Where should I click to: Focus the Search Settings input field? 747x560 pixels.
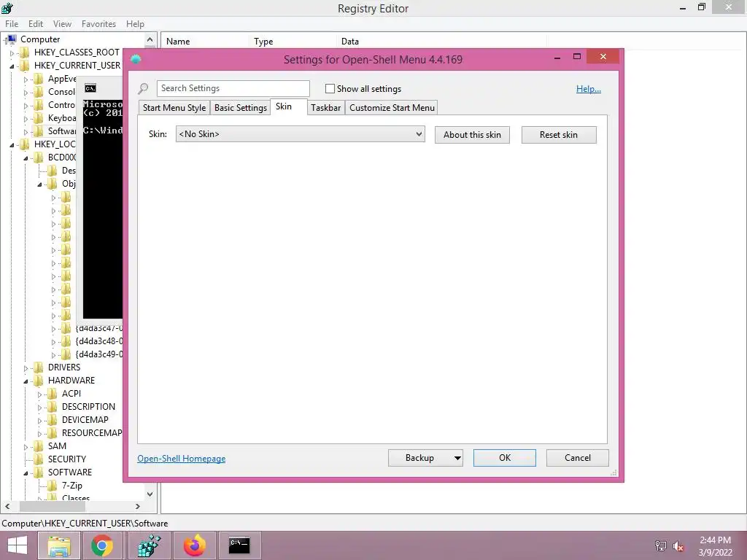233,88
